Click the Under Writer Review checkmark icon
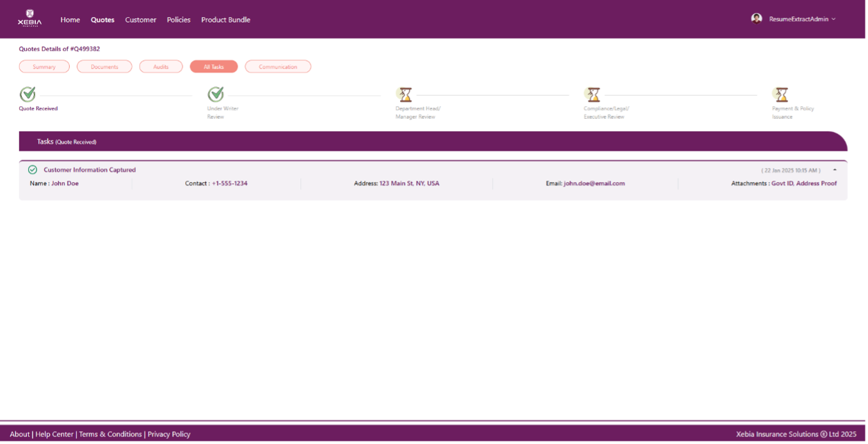Image resolution: width=868 pixels, height=444 pixels. point(216,94)
